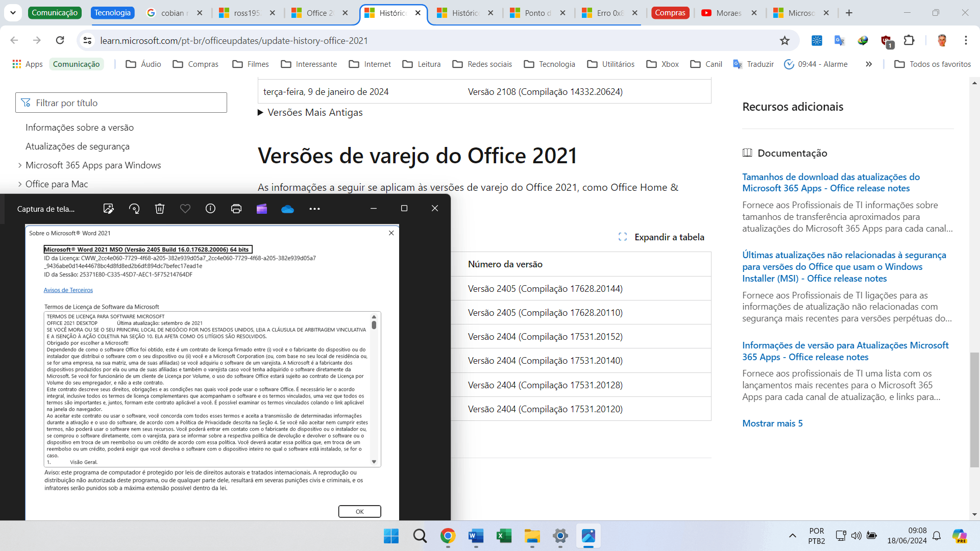Image resolution: width=980 pixels, height=551 pixels.
Task: Rotate the image in Photos viewer
Action: click(x=134, y=209)
